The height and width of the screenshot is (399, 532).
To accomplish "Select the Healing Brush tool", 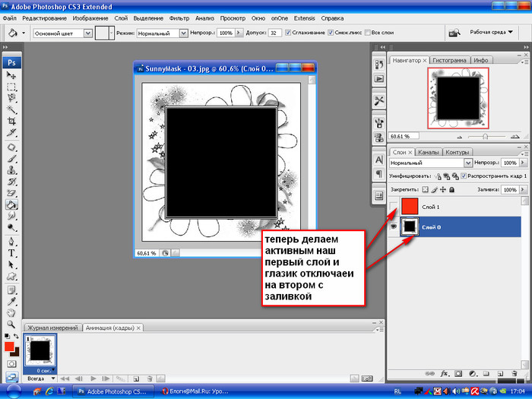I will point(11,147).
